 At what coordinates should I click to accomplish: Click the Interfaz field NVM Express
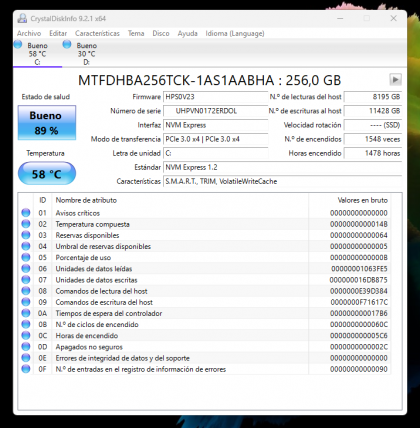[215, 125]
